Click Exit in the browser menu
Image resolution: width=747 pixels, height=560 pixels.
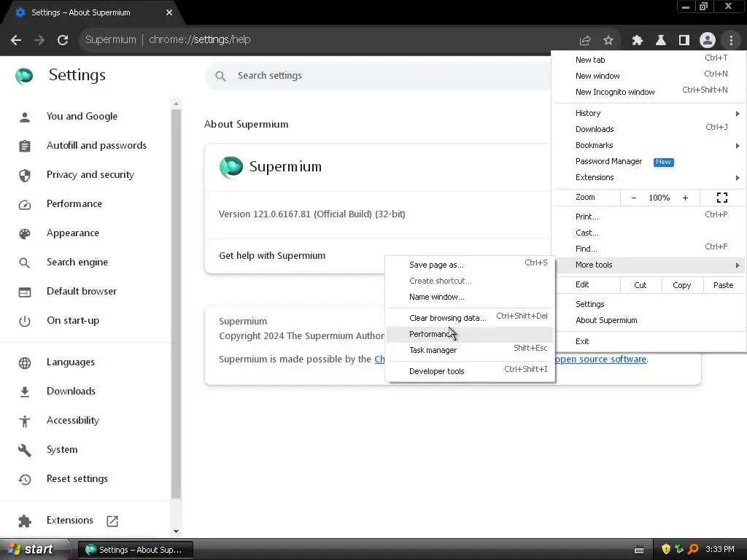tap(649, 341)
